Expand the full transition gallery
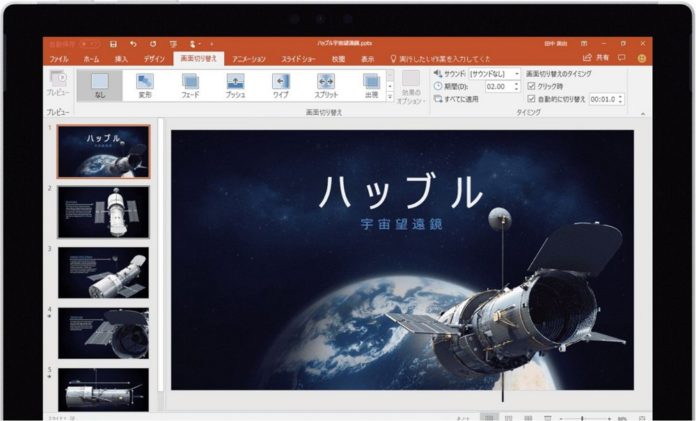Screen dimensions: 696x421 click(x=390, y=96)
